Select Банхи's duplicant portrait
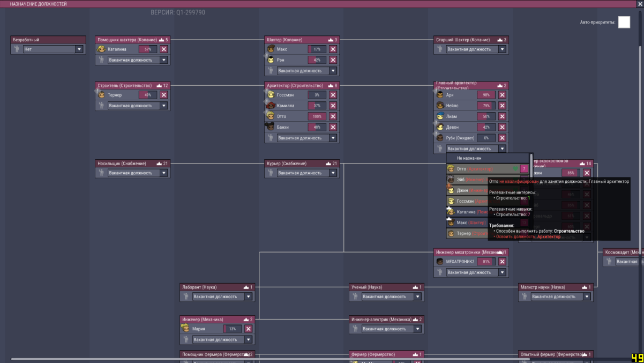Screen dimensions: 644x363 [271, 127]
